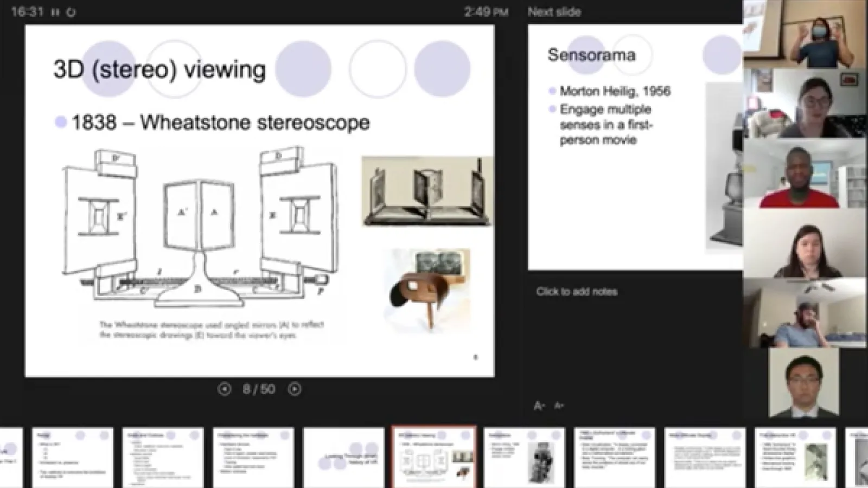Select video tile of man in suit
The width and height of the screenshot is (868, 488).
tap(805, 383)
